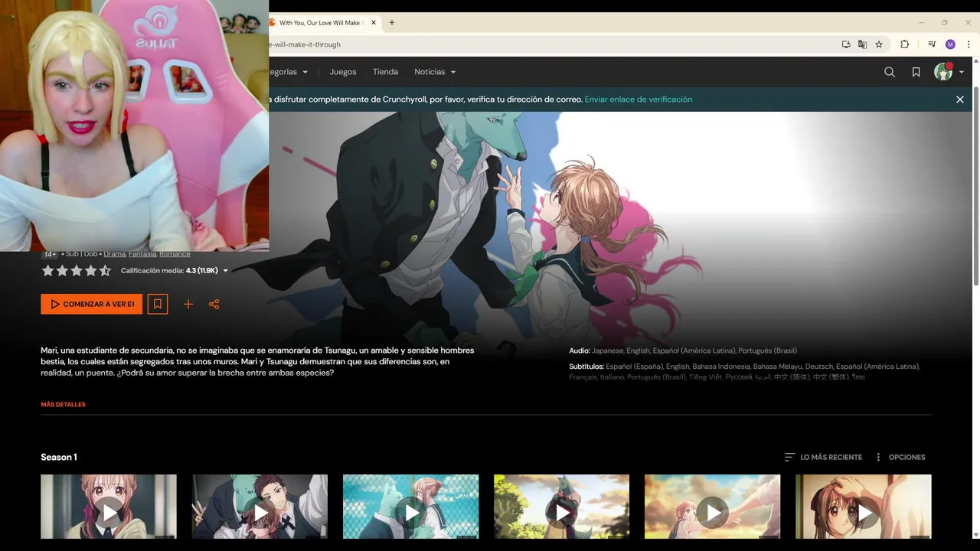Bookmark this page with star icon

pos(879,44)
